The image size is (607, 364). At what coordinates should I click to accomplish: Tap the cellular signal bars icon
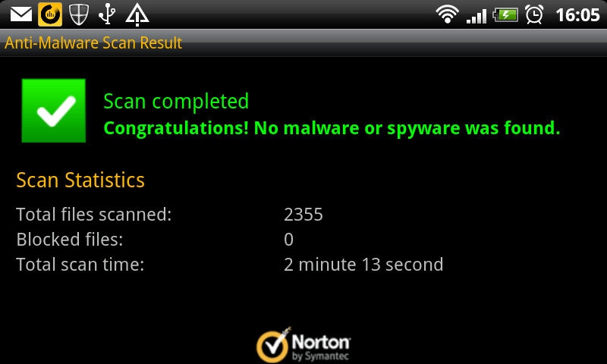pos(476,16)
